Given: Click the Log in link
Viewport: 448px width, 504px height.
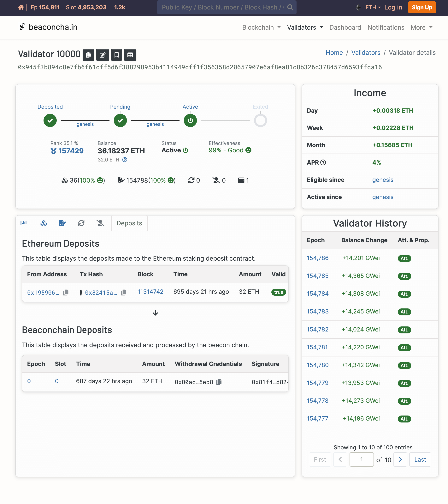Looking at the screenshot, I should coord(393,7).
